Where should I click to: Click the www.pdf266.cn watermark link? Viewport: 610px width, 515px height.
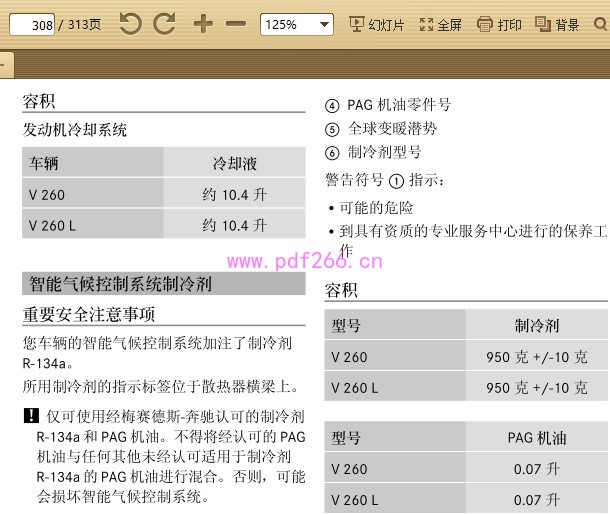coord(305,262)
